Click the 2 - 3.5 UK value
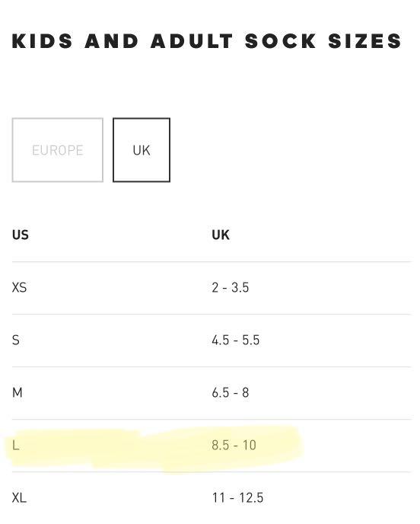The image size is (420, 524). coord(231,287)
